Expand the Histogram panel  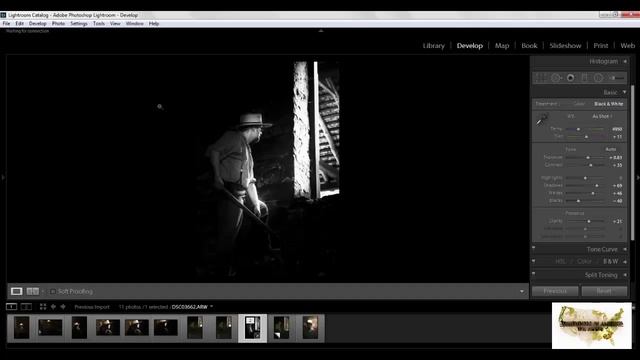[x=625, y=61]
